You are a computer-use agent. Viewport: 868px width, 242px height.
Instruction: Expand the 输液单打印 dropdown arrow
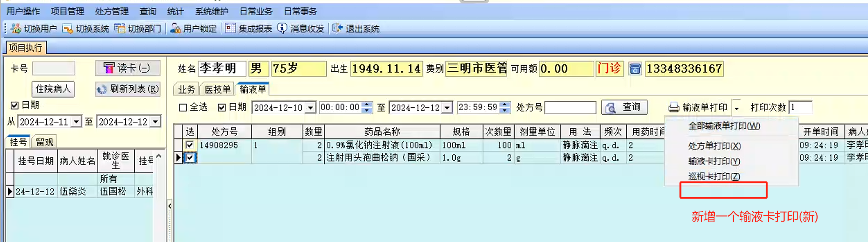pos(736,108)
